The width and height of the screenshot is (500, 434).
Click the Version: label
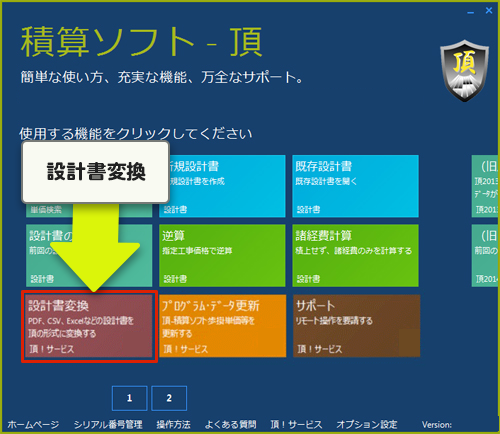437,424
